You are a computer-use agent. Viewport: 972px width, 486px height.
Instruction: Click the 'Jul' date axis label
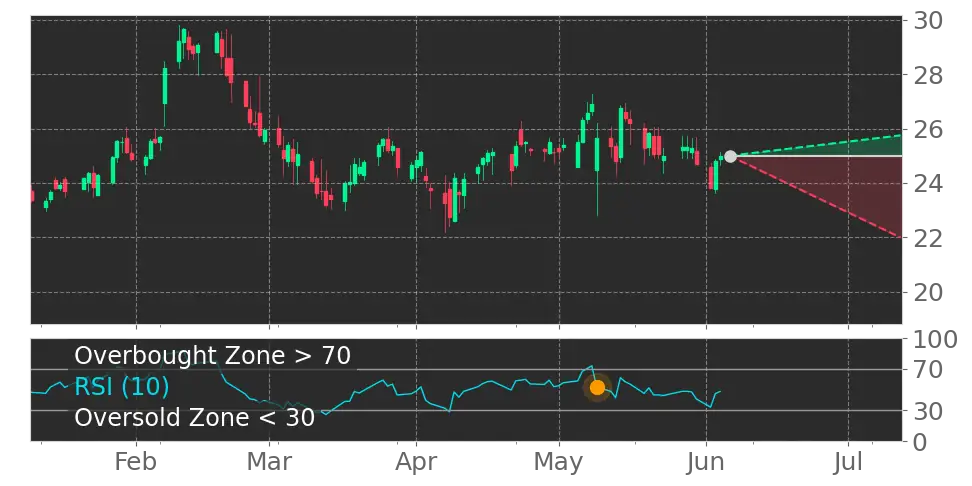tap(847, 462)
